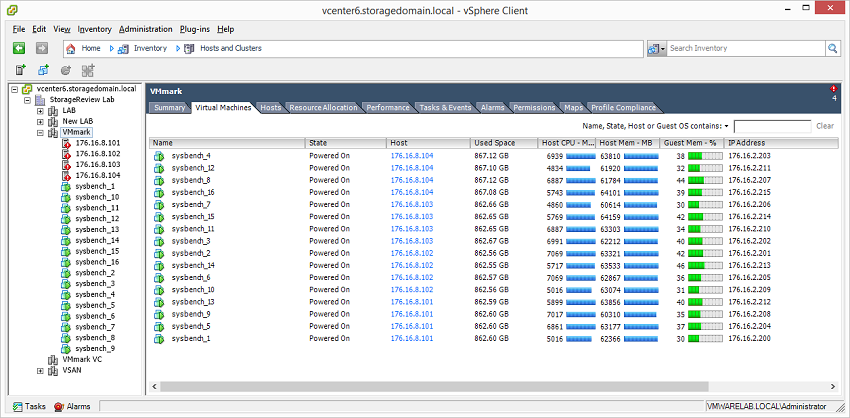Switch to the Resource Allocation tab
Viewport: 850px width, 418px height.
[x=323, y=107]
